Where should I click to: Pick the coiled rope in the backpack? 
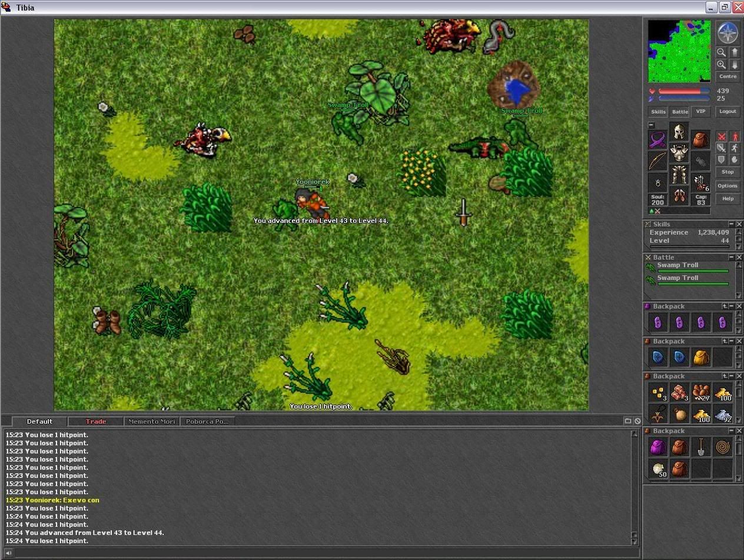click(x=723, y=448)
